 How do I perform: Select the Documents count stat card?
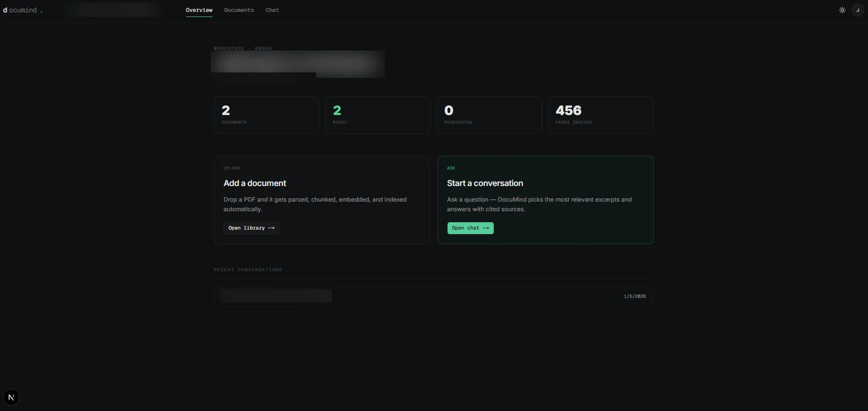267,115
